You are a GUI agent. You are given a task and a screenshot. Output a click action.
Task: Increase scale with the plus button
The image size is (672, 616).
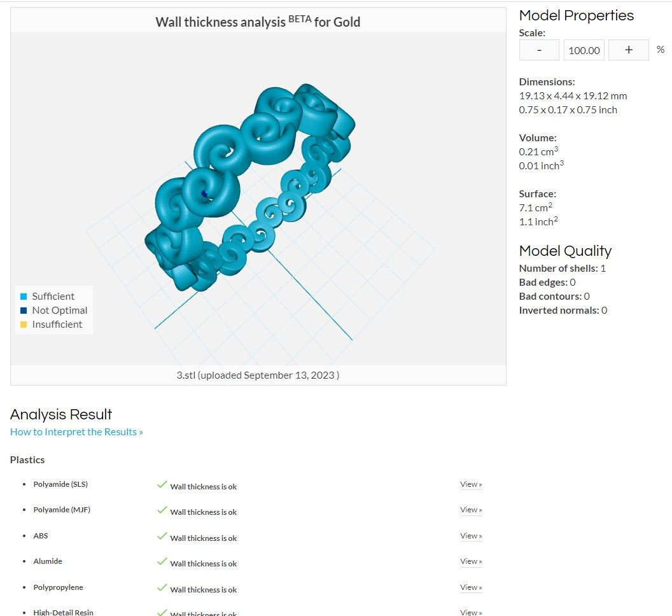[628, 50]
